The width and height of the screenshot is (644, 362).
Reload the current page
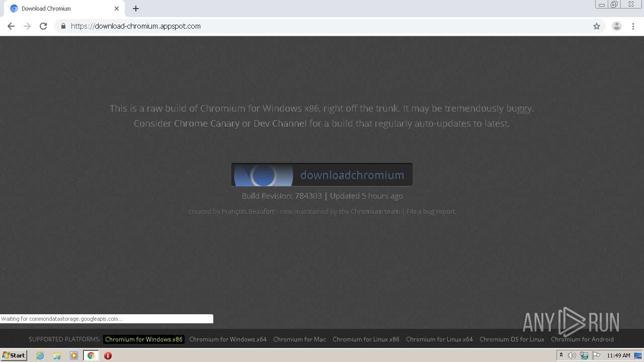43,26
